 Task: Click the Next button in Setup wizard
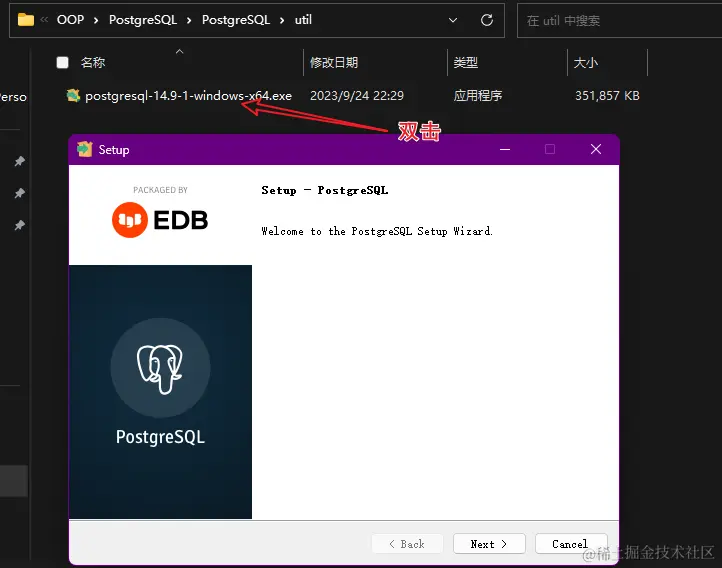[x=489, y=544]
